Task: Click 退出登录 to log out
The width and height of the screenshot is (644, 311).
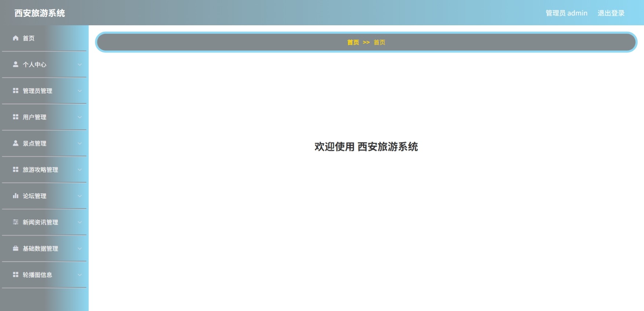Action: [611, 13]
